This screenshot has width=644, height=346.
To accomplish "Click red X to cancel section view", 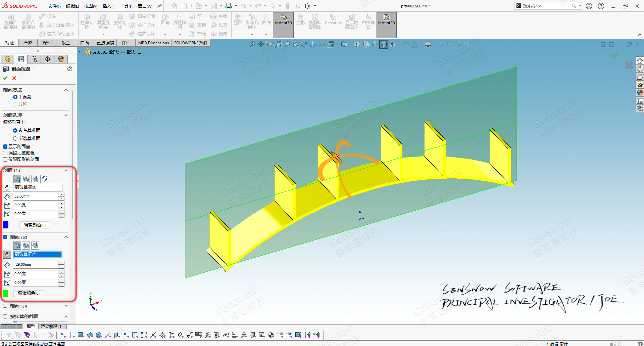I will click(14, 78).
